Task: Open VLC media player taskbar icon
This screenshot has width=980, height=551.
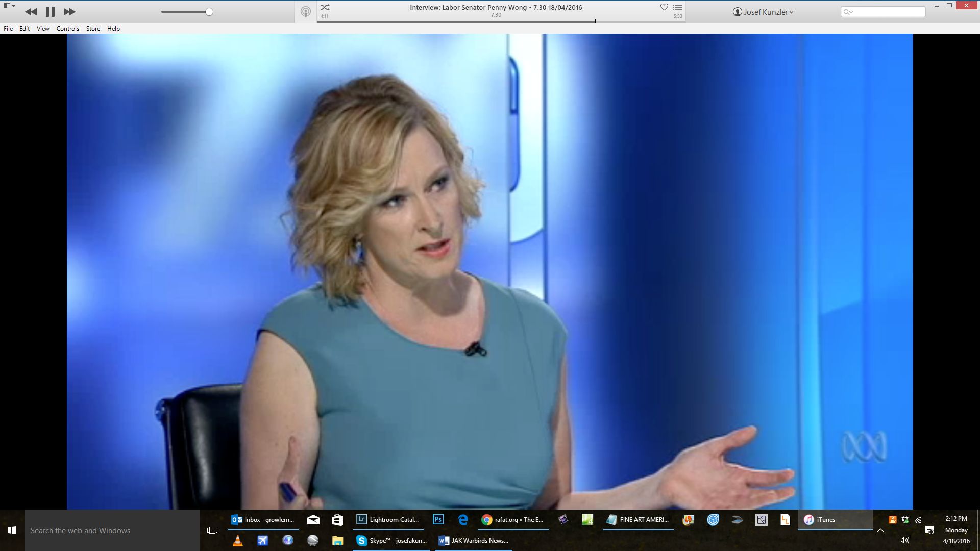Action: [237, 541]
